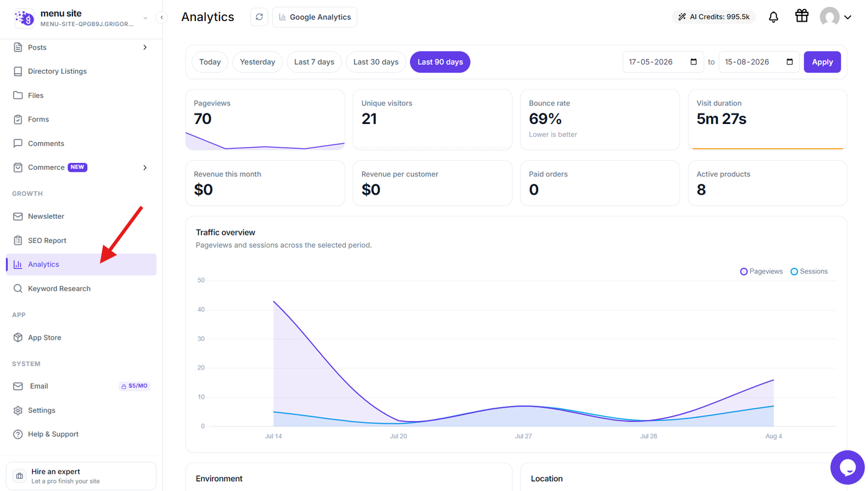Click the Aug 4 point on the chart
Screen dimensions: 868x491
pyautogui.click(x=773, y=380)
